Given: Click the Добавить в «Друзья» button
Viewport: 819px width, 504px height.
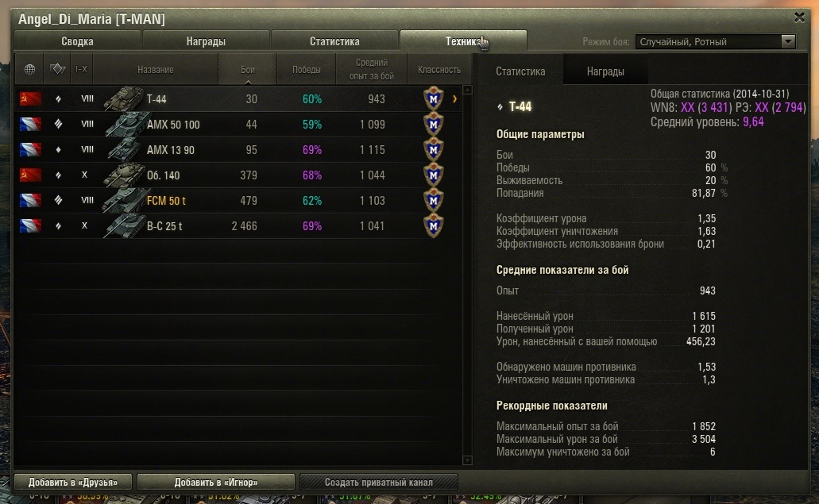Looking at the screenshot, I should pos(73,482).
